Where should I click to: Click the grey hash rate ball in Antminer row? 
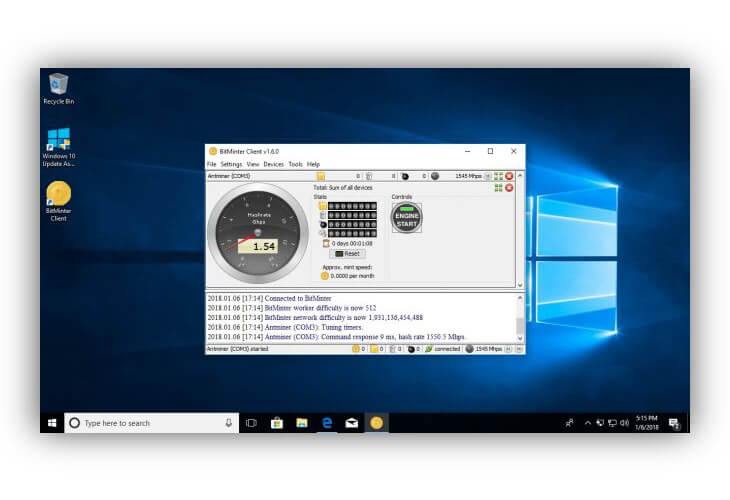tap(435, 176)
